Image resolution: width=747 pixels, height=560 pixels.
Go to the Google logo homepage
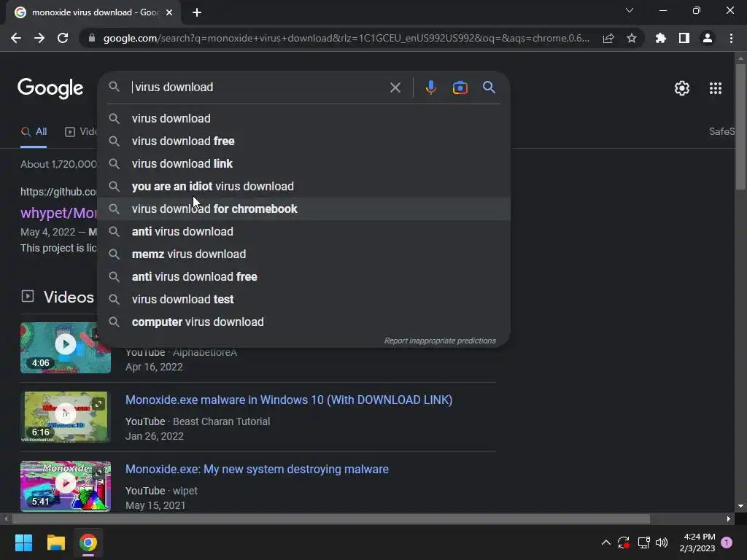click(50, 88)
